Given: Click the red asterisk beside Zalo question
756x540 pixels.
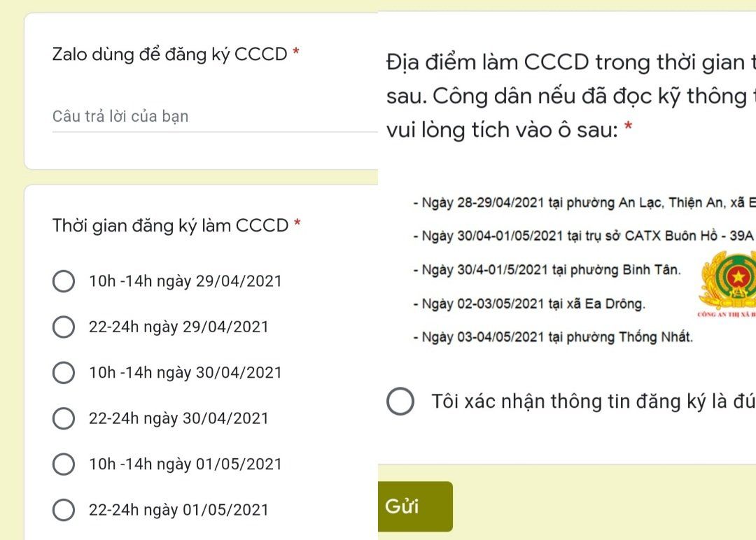Looking at the screenshot, I should (297, 53).
